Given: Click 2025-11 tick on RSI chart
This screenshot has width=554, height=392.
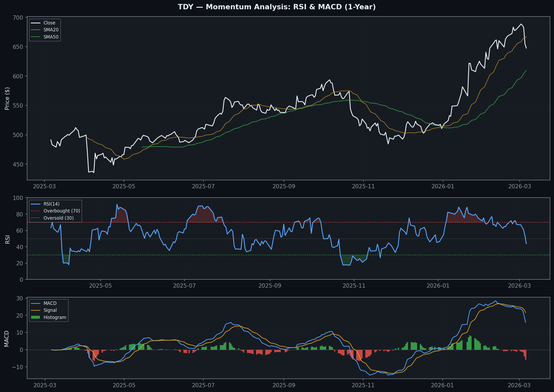Looking at the screenshot, I should (x=354, y=286).
